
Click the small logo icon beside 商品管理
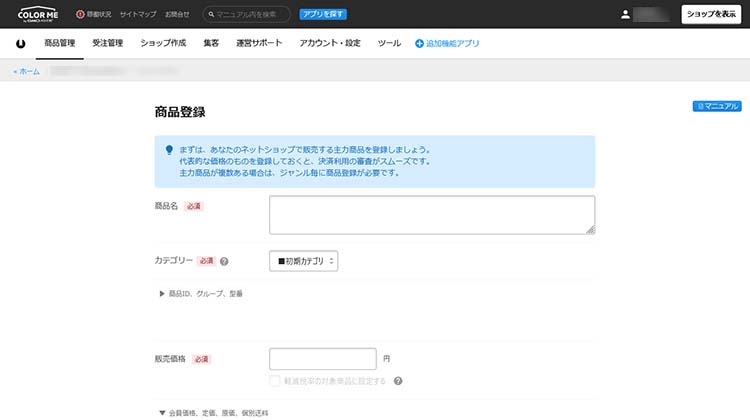tap(21, 44)
